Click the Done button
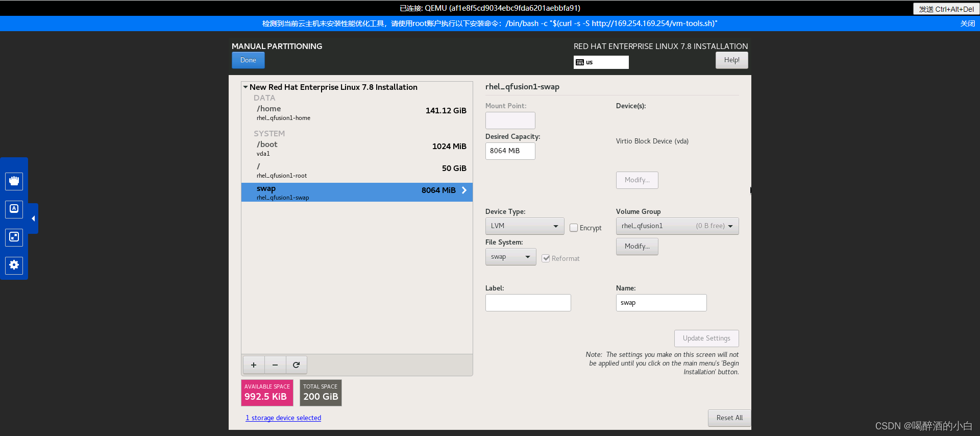The height and width of the screenshot is (436, 980). pos(248,60)
